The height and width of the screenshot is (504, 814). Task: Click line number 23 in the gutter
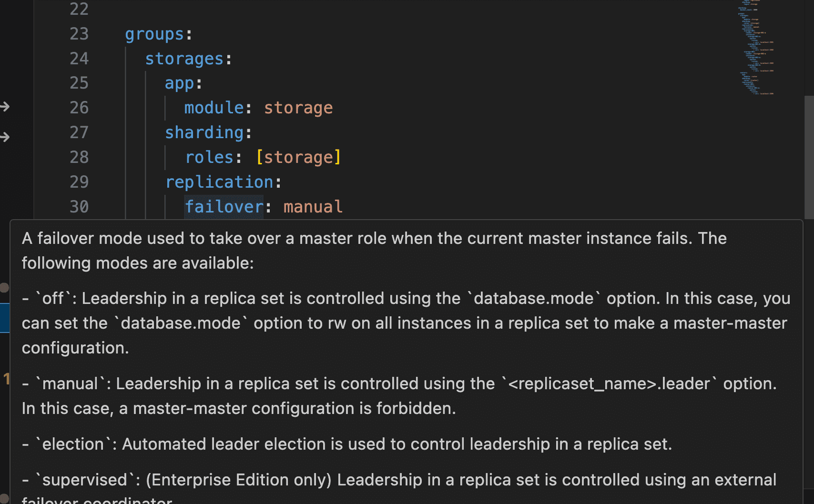79,34
